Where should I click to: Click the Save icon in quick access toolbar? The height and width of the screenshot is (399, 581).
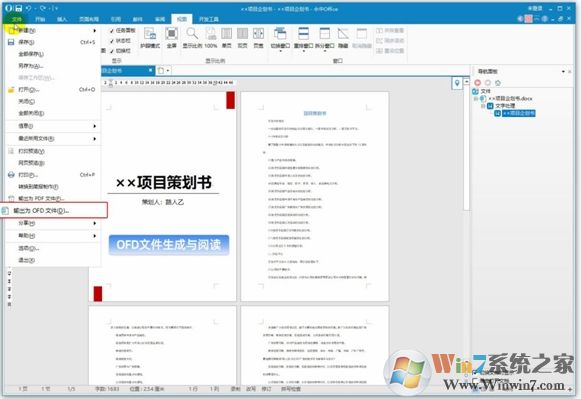pos(19,8)
